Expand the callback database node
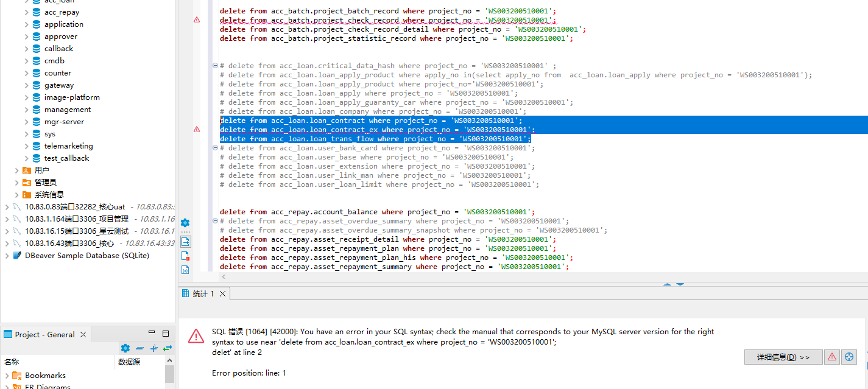868x389 pixels. pos(26,49)
